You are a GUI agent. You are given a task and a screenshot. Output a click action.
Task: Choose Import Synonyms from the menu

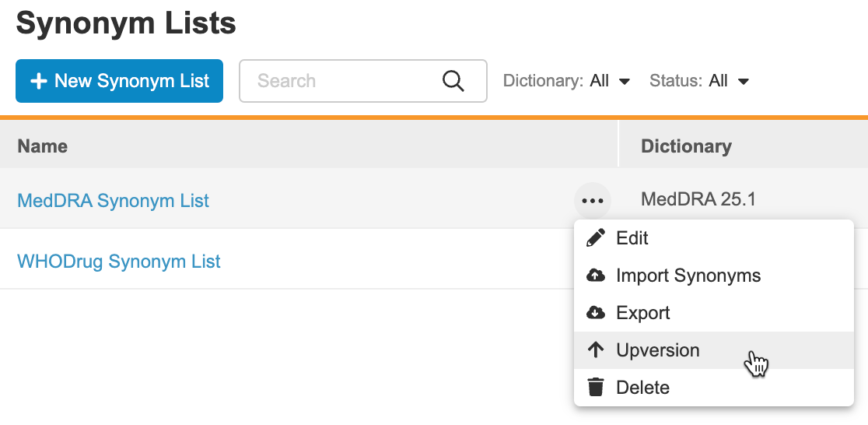pos(688,276)
